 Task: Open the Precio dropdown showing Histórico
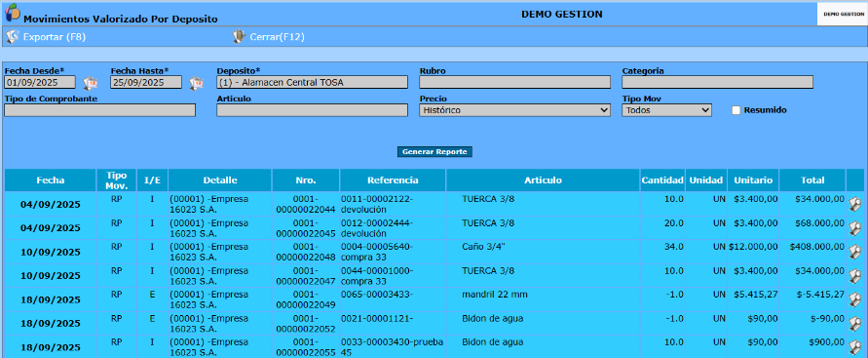tap(514, 110)
